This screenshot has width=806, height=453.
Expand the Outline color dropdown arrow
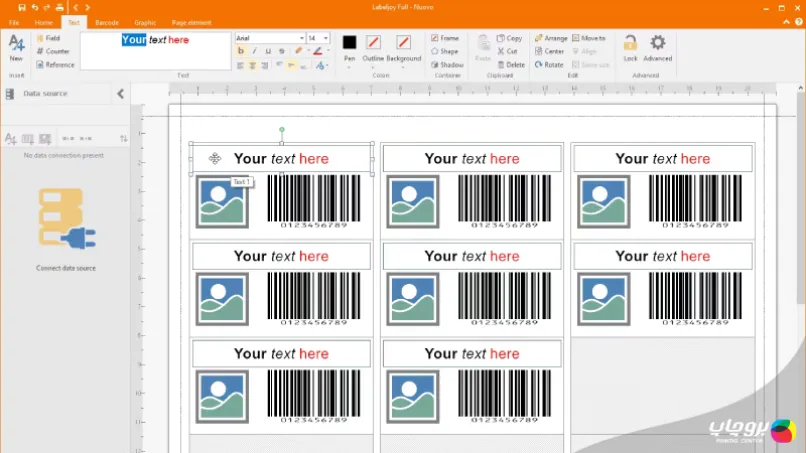(x=373, y=67)
